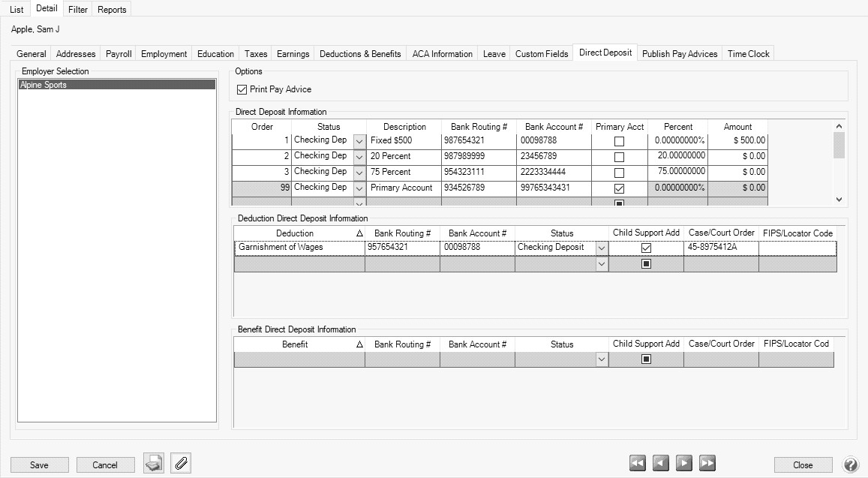Screen dimensions: 868x478
Task: Uncheck the Print Pay Advice checkbox
Action: pyautogui.click(x=242, y=89)
